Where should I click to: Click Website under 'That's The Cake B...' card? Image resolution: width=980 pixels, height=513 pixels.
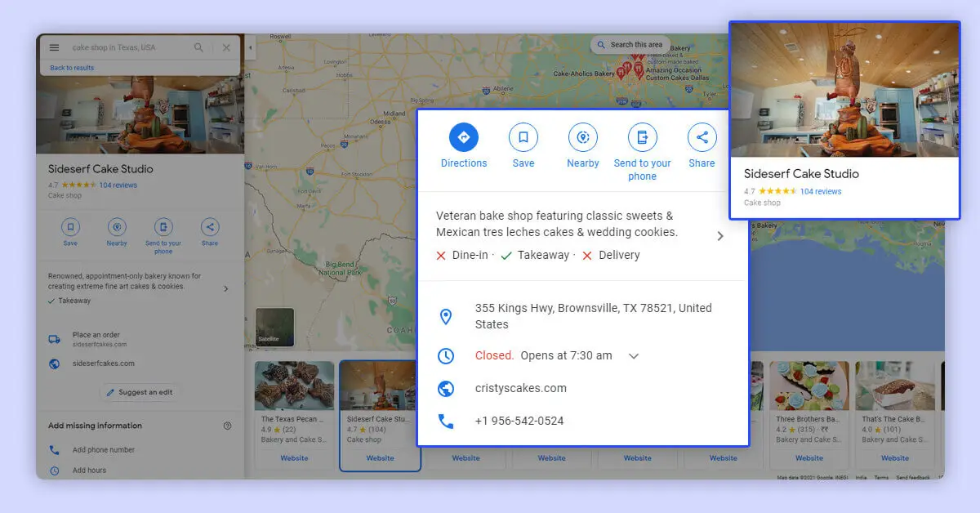[894, 458]
